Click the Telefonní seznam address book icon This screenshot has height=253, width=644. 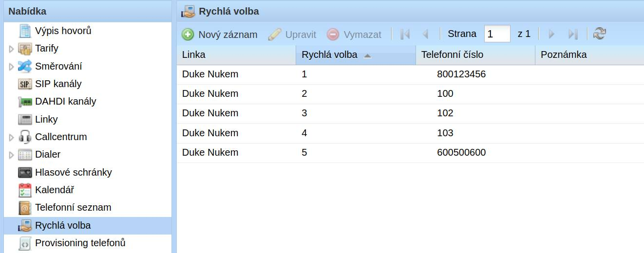click(25, 208)
